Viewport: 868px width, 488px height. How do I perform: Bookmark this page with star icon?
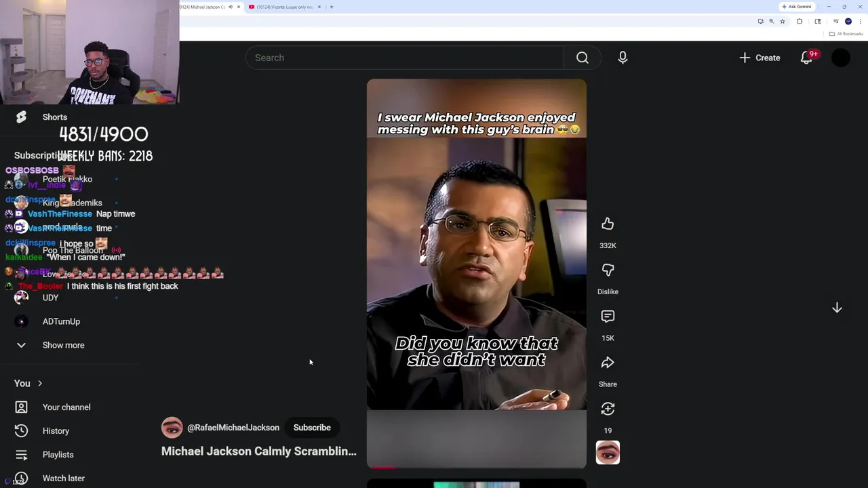click(783, 21)
